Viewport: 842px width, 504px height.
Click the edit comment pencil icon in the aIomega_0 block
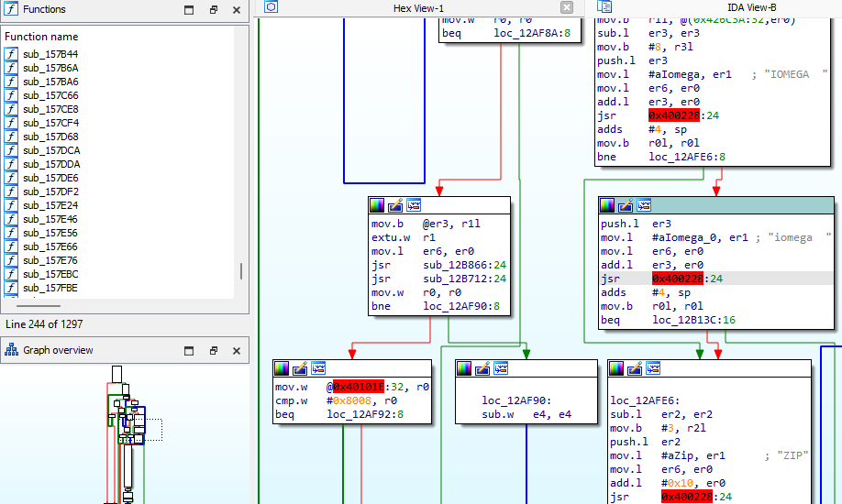pos(626,205)
